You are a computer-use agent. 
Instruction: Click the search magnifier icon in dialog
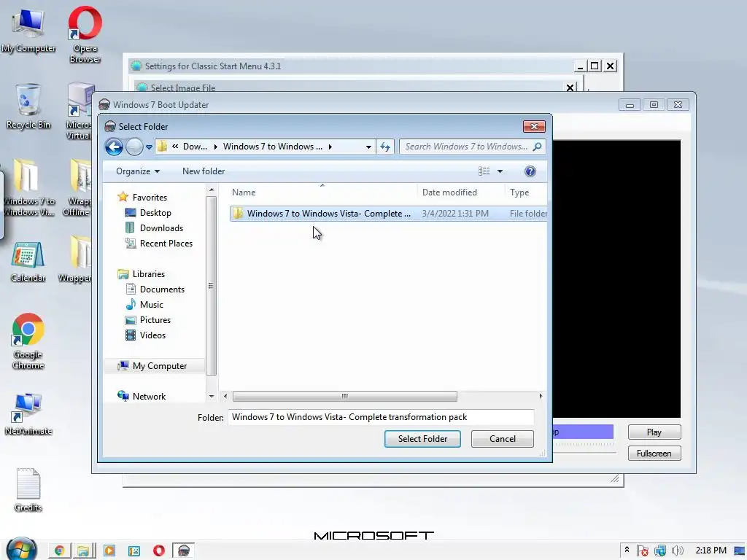tap(537, 147)
